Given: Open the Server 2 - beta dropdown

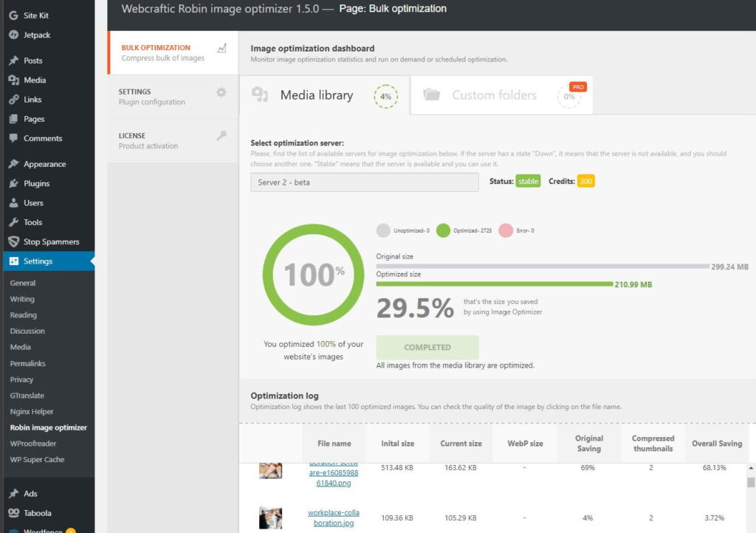Looking at the screenshot, I should tap(364, 182).
